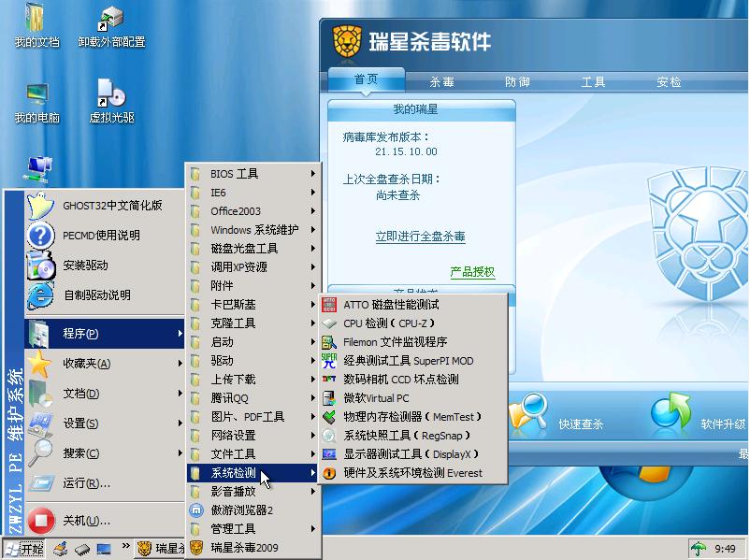Click the taskbar clock 9:49
The height and width of the screenshot is (560, 750).
(x=725, y=549)
